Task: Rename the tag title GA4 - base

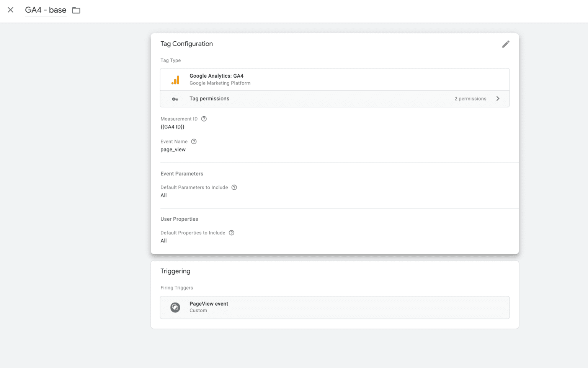Action: (46, 10)
